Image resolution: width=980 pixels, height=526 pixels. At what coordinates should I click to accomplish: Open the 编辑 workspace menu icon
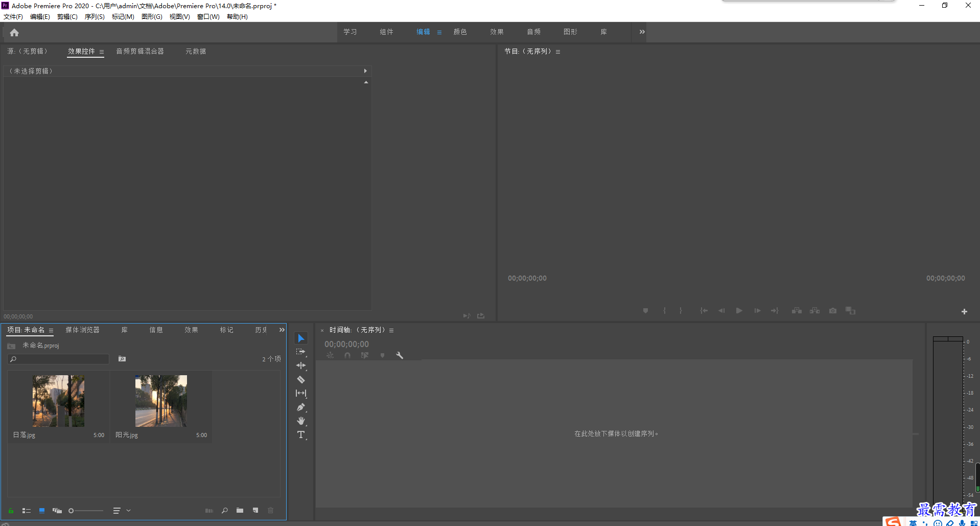click(439, 32)
